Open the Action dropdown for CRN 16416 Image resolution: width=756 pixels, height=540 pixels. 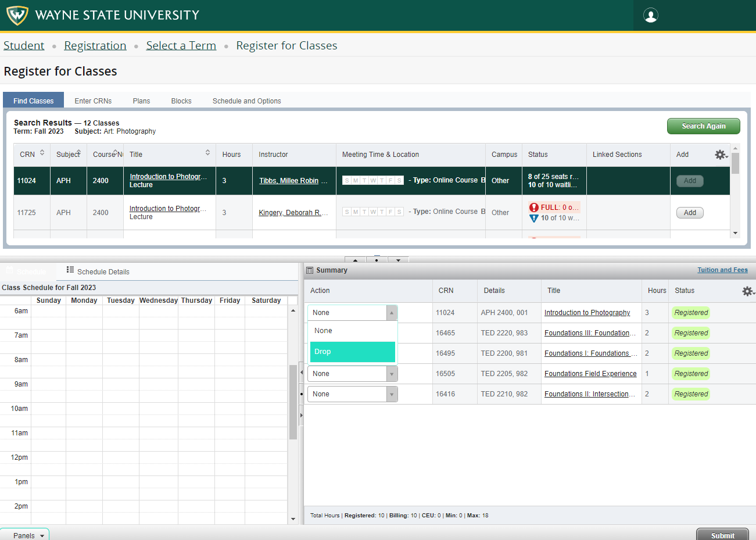(352, 394)
